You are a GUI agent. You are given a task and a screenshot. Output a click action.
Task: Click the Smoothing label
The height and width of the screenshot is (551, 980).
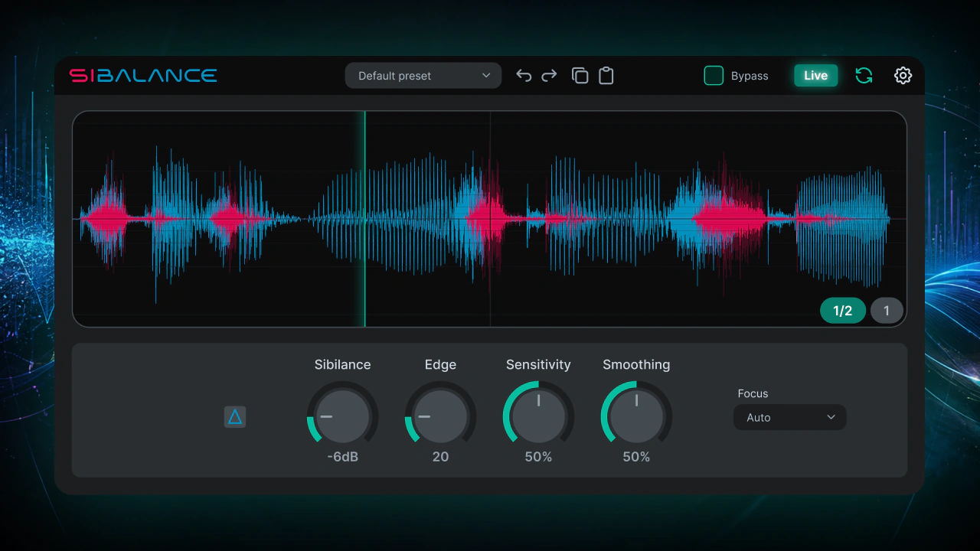pyautogui.click(x=636, y=365)
